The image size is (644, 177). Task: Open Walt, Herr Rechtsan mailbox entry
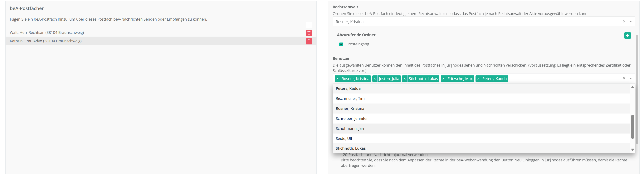[x=47, y=33]
